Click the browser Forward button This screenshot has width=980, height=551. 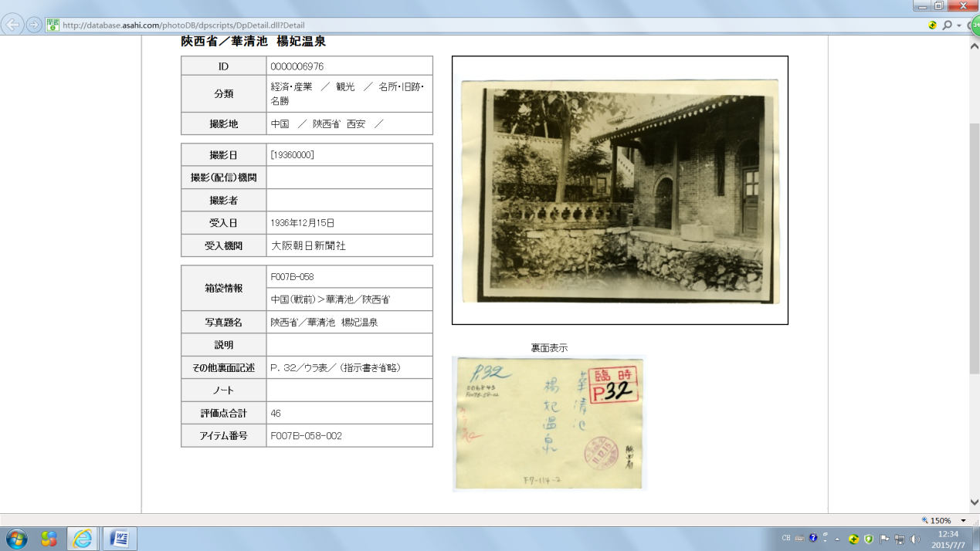pos(34,25)
